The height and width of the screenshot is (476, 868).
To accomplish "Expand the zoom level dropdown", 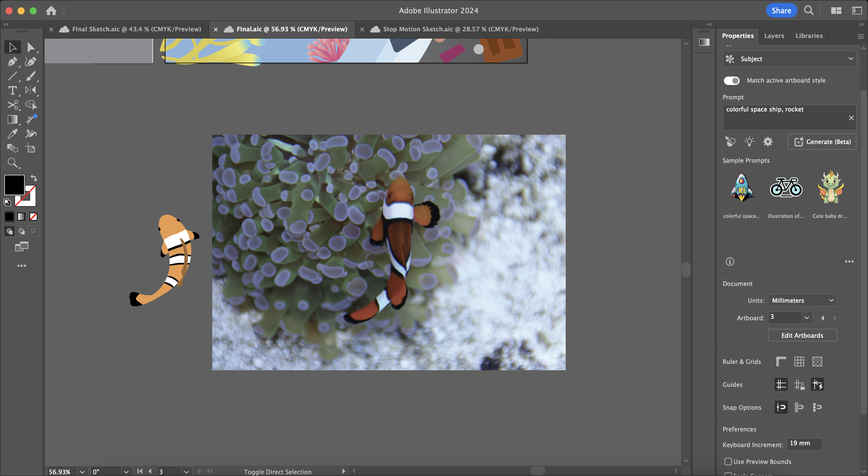I will pyautogui.click(x=82, y=471).
